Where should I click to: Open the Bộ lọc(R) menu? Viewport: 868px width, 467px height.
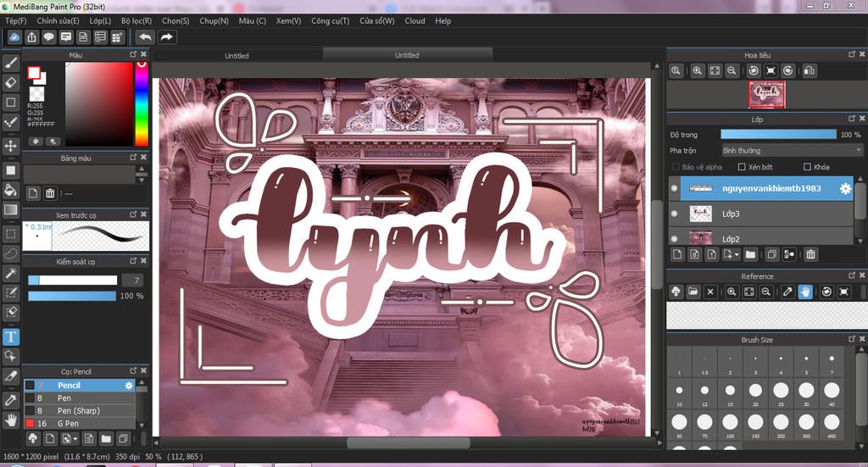point(136,20)
